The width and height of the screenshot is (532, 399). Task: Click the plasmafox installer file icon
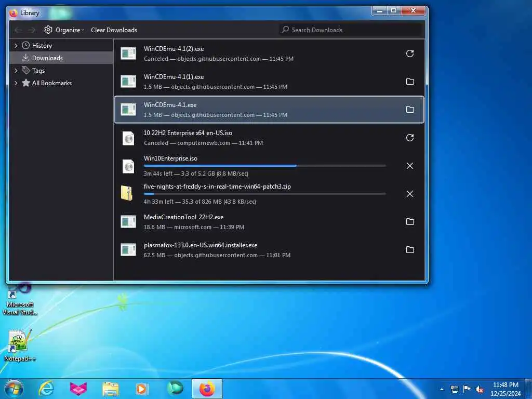[128, 250]
